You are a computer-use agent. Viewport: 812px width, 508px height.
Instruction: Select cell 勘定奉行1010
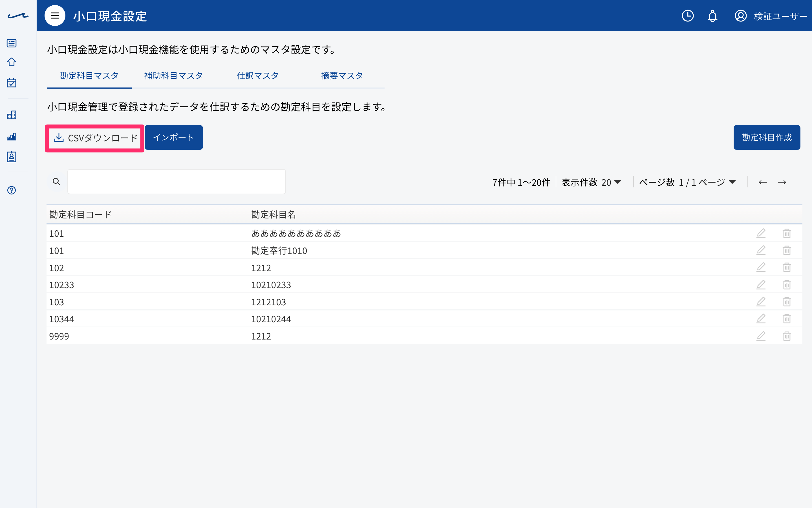click(x=279, y=251)
